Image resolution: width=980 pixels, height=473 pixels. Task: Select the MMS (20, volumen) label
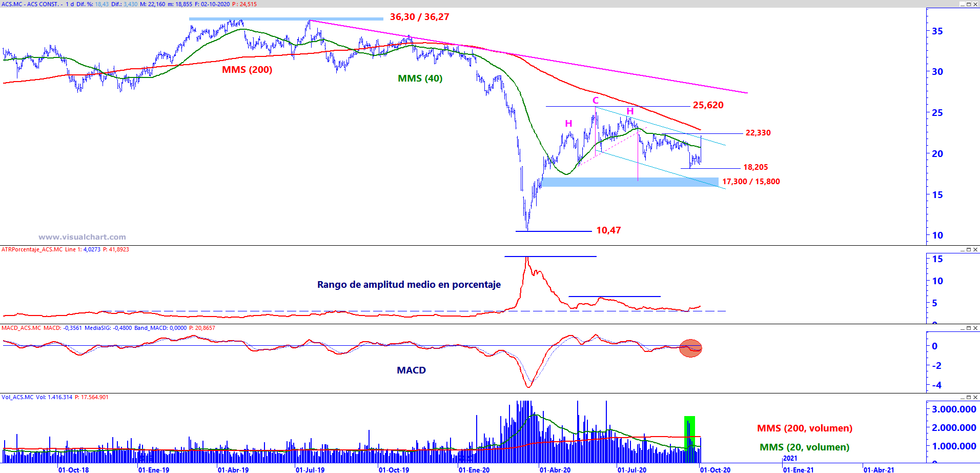804,447
